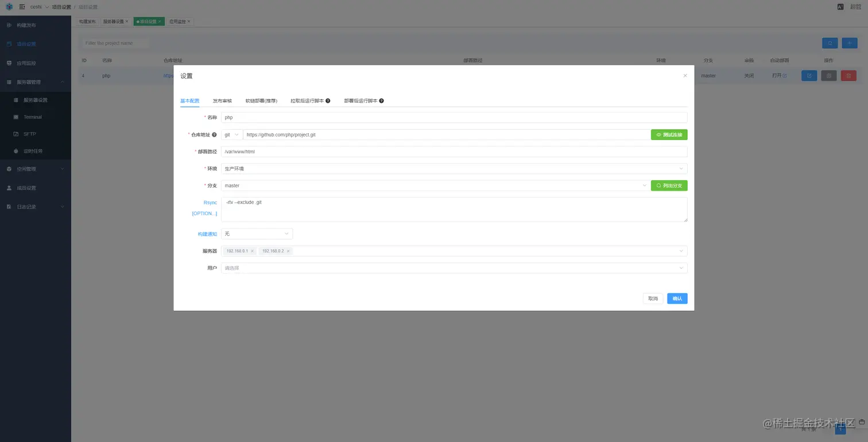Open the 环境 dropdown showing 生产环境
The height and width of the screenshot is (442, 868).
(454, 169)
